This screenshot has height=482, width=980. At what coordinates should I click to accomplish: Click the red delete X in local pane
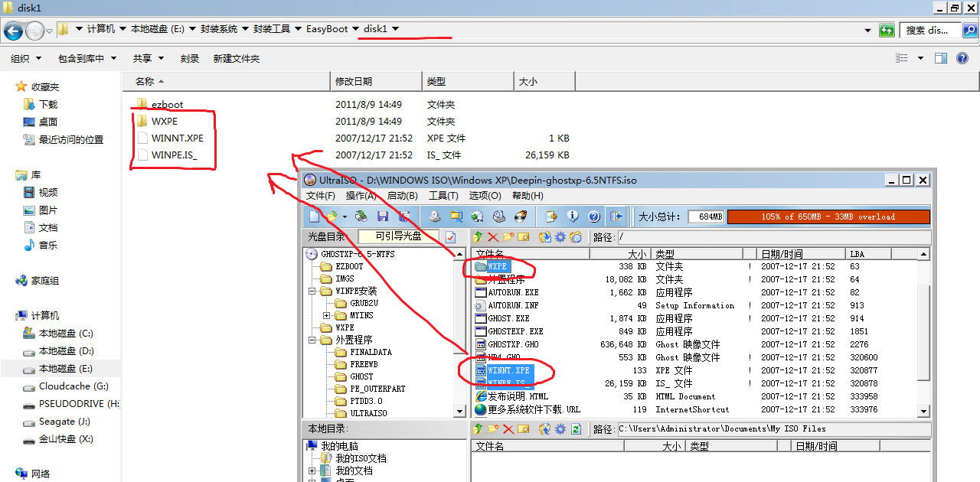click(508, 429)
